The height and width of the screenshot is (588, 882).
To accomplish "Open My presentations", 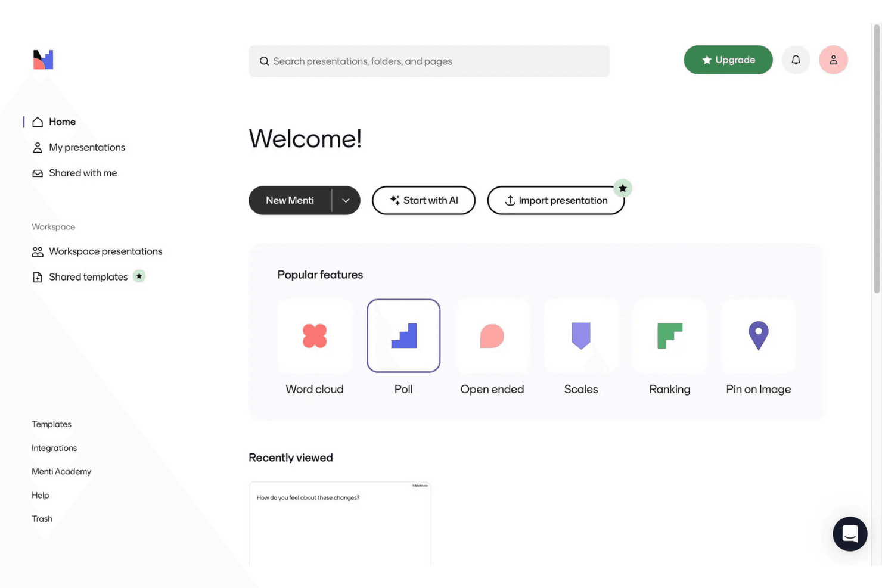I will click(79, 147).
